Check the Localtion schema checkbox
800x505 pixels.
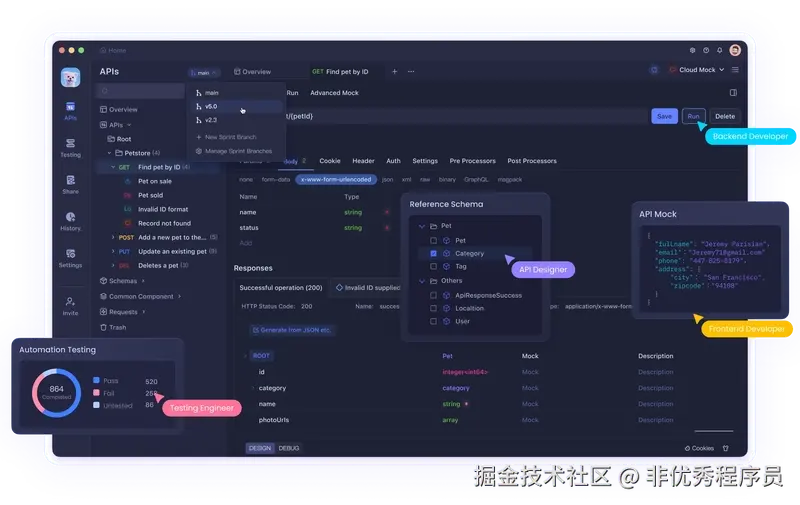(433, 308)
